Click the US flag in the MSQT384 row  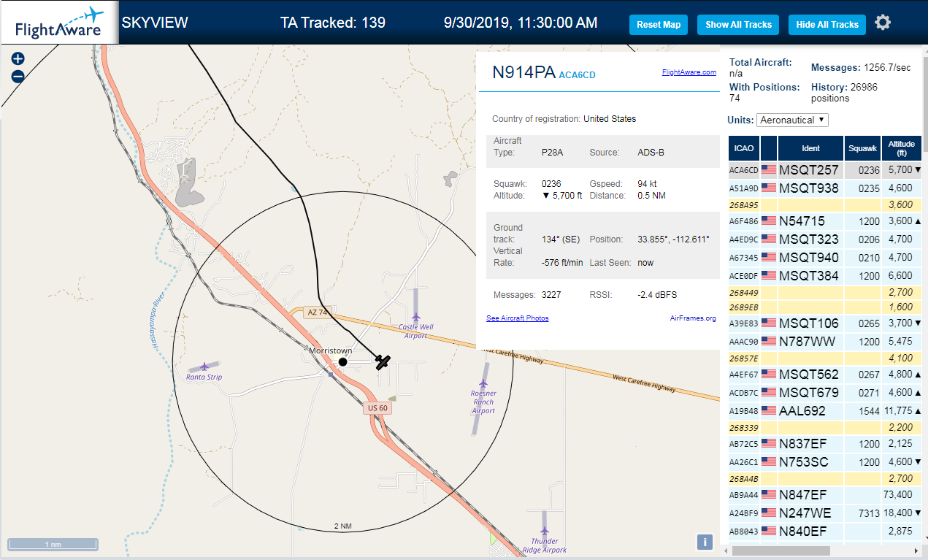pos(769,275)
